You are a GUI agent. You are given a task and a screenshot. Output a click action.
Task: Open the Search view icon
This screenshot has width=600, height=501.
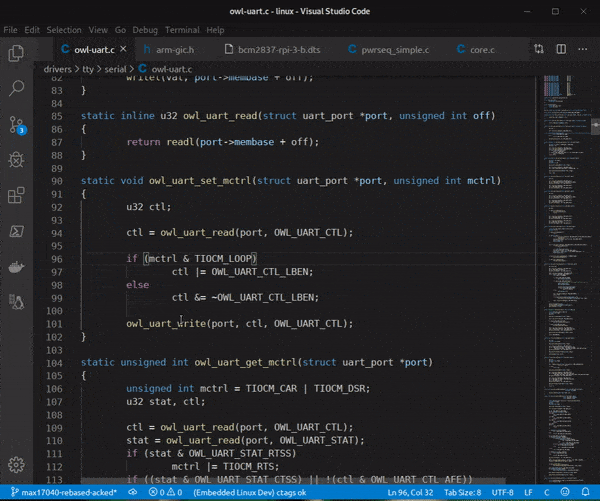(16, 88)
